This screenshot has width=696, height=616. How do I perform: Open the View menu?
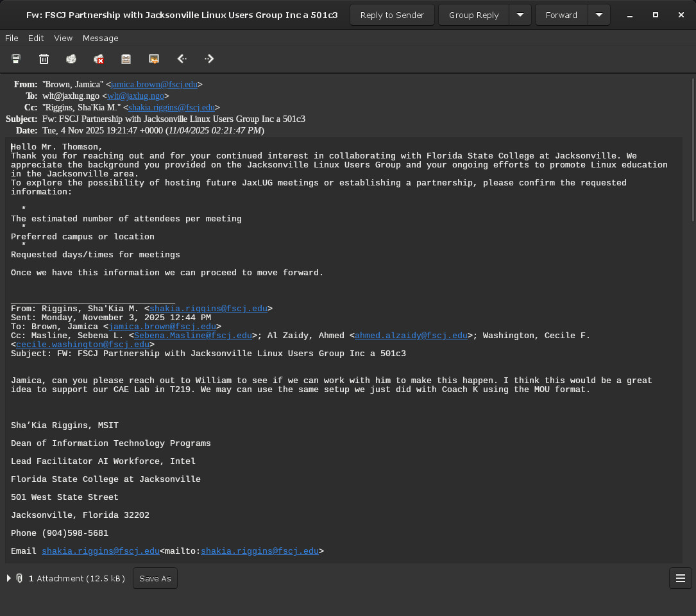63,38
